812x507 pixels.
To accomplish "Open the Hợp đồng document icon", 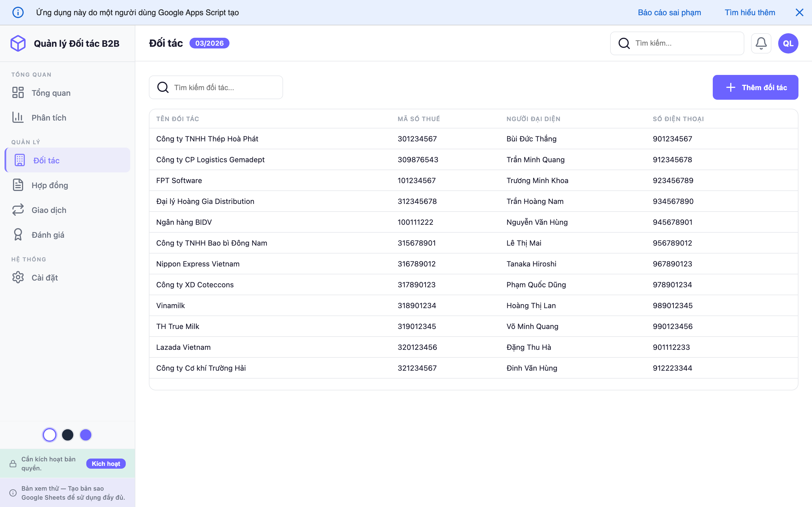I will tap(18, 185).
